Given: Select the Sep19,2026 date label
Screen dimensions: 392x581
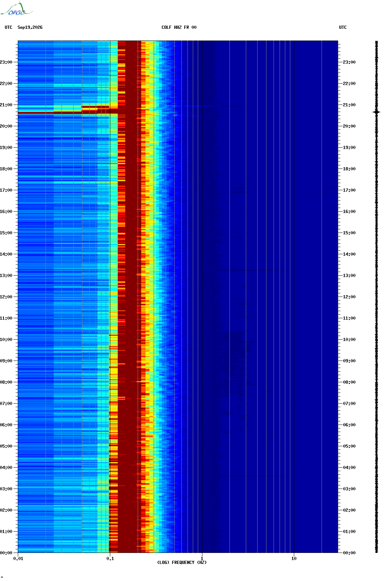Looking at the screenshot, I should click(30, 27).
